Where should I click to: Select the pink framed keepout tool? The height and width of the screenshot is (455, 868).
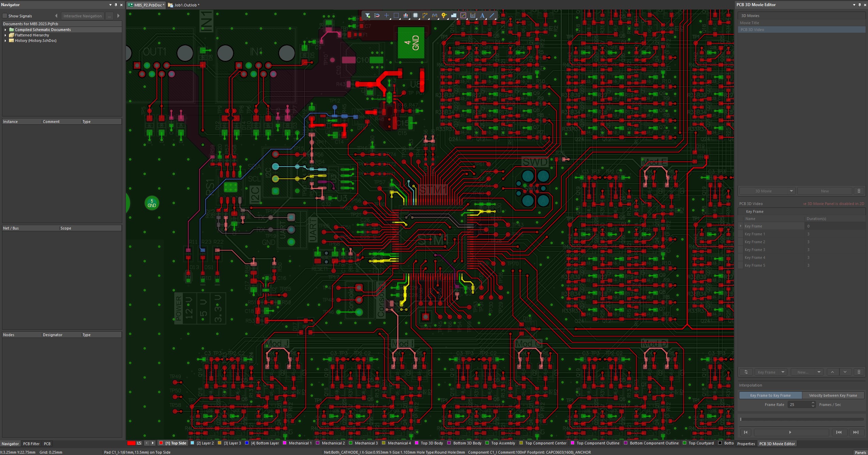463,15
